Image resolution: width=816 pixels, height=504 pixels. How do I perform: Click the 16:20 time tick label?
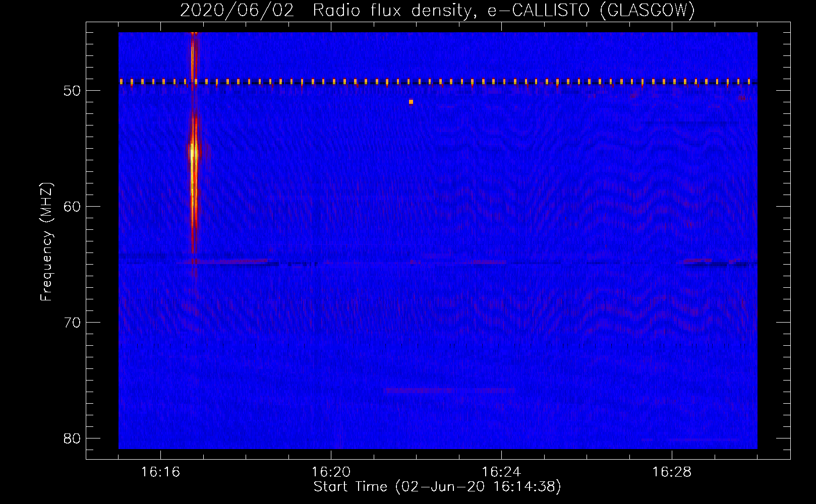click(331, 472)
